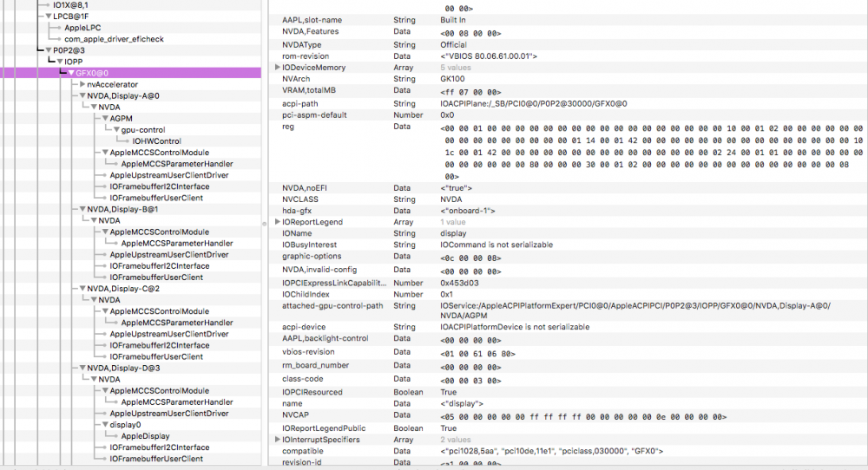
Task: Click the attached-gpu-control-path property name
Action: tap(332, 306)
